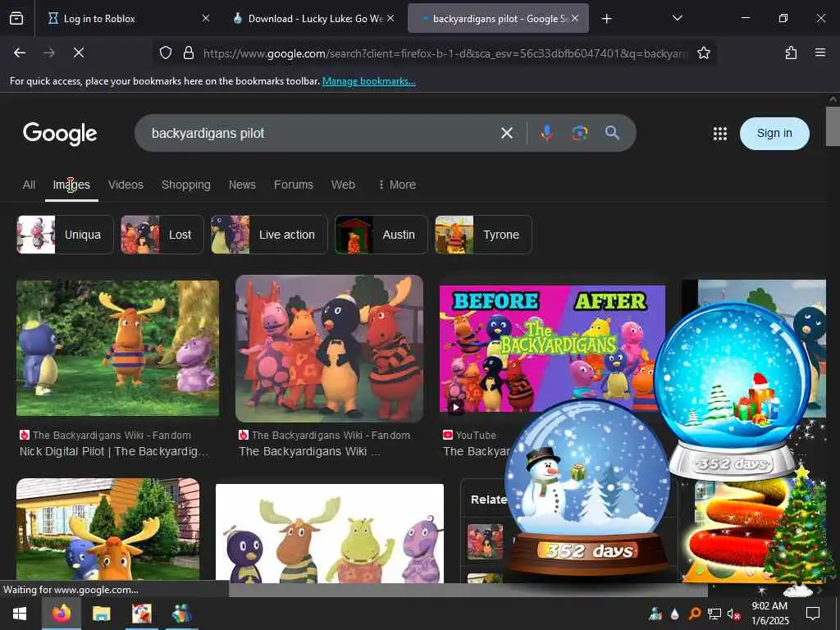Click Nick Digital Pilot result title
This screenshot has width=840, height=630.
tap(114, 452)
